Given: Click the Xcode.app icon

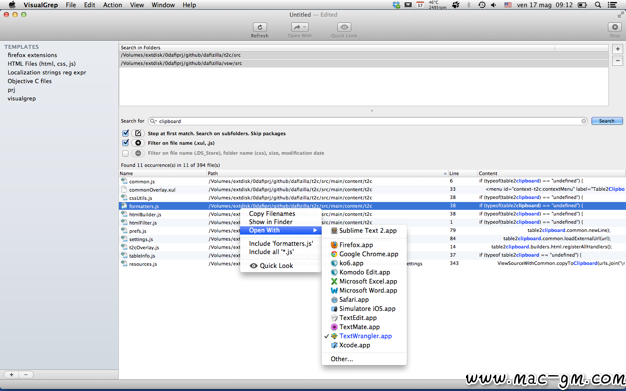Looking at the screenshot, I should [x=334, y=345].
